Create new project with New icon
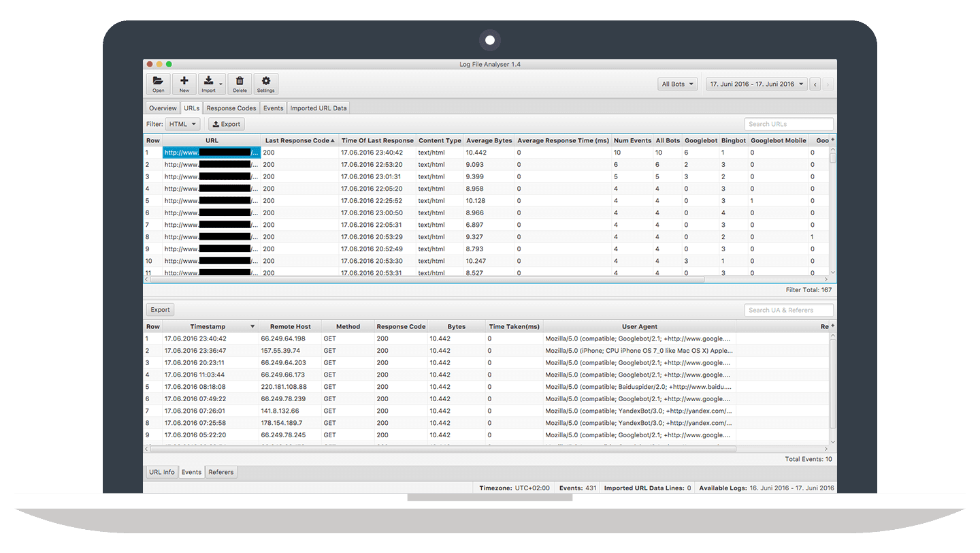Image resolution: width=980 pixels, height=553 pixels. pyautogui.click(x=184, y=84)
